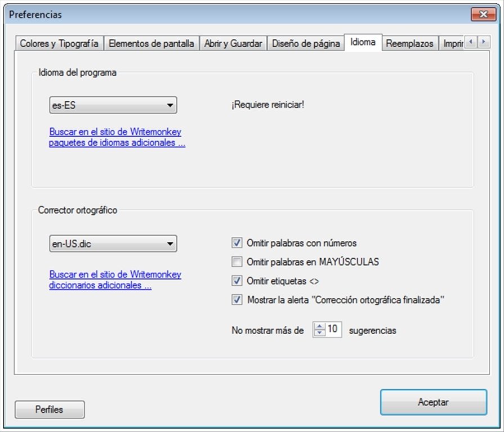Toggle 'Mostrar la alerta' spell check checkbox
Image resolution: width=504 pixels, height=432 pixels.
click(x=237, y=300)
